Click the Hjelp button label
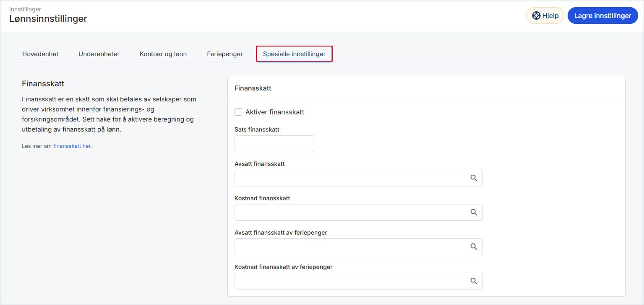The height and width of the screenshot is (305, 644). tap(550, 16)
